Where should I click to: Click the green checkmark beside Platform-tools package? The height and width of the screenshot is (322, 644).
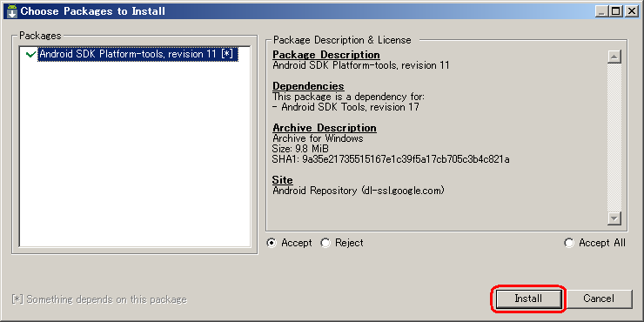pos(30,55)
